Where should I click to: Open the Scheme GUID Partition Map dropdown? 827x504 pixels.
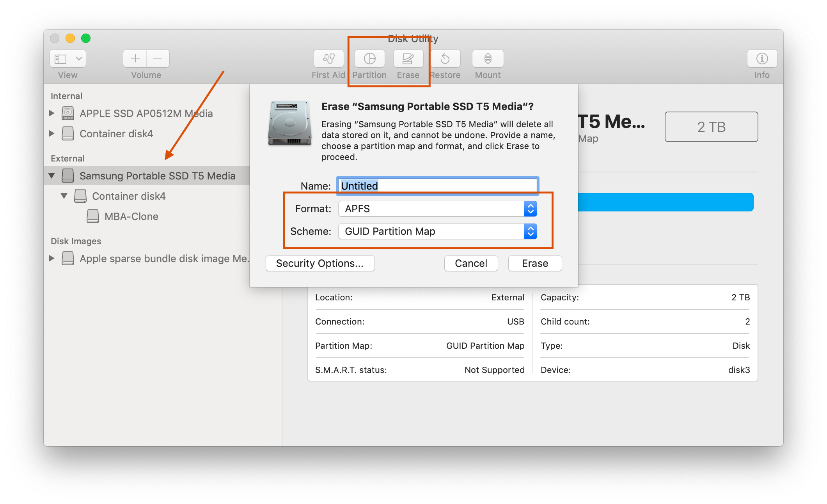[437, 231]
